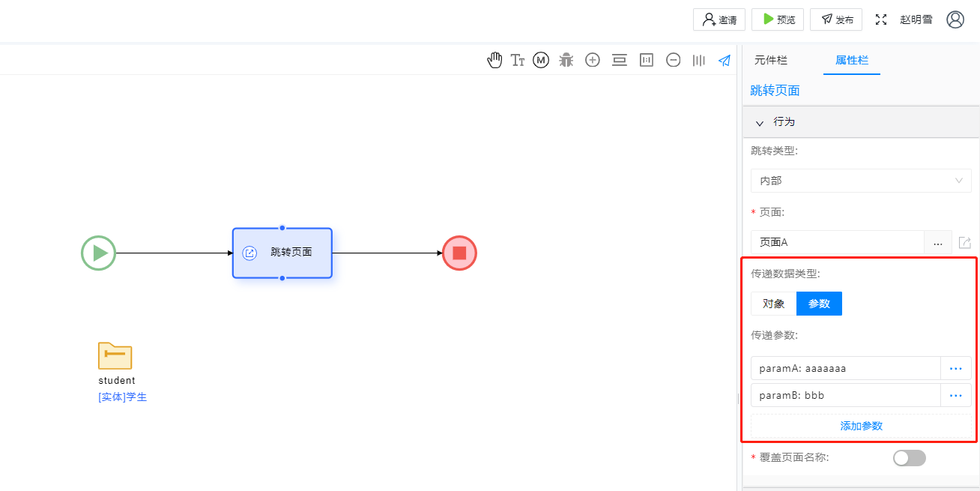Image resolution: width=980 pixels, height=491 pixels.
Task: Open options for paramA parameter
Action: (x=955, y=368)
